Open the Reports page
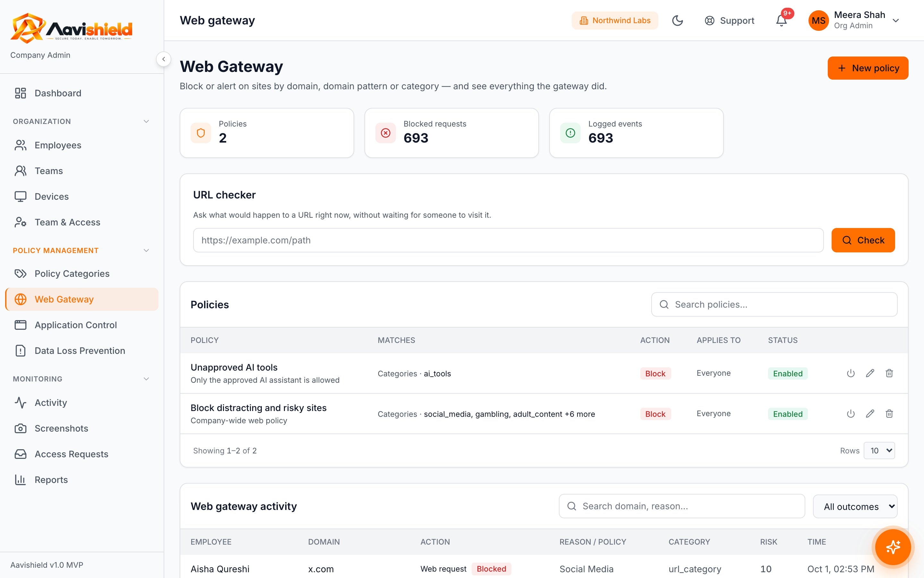 click(x=82, y=479)
